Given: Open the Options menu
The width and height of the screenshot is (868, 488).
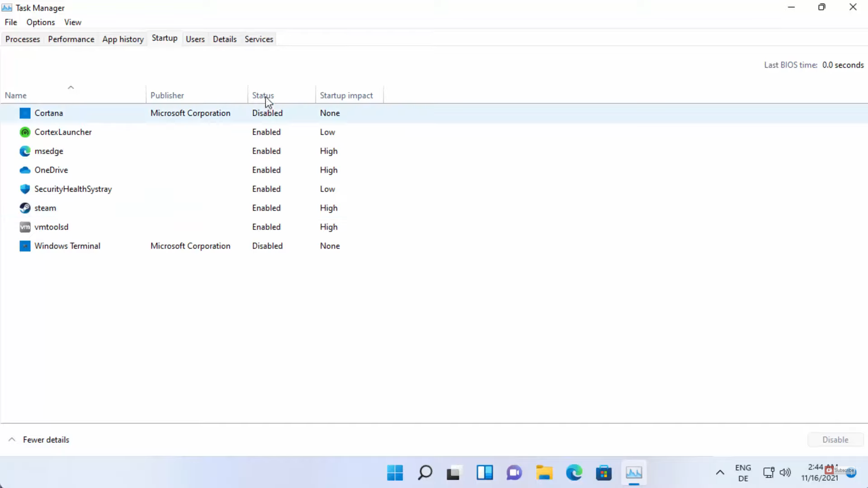Looking at the screenshot, I should (x=40, y=22).
